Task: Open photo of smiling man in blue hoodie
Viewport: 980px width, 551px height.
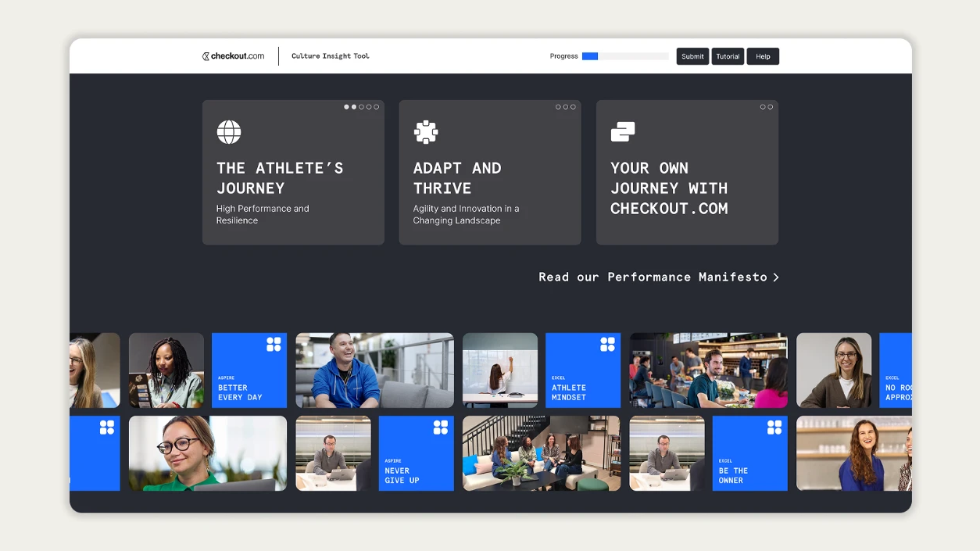Action: [374, 370]
